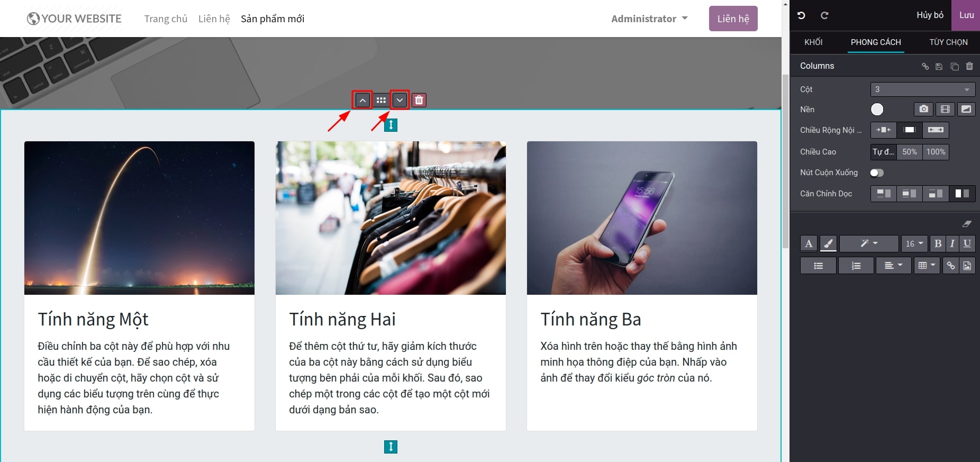Toggle underline text formatting
The width and height of the screenshot is (980, 462).
coord(967,243)
